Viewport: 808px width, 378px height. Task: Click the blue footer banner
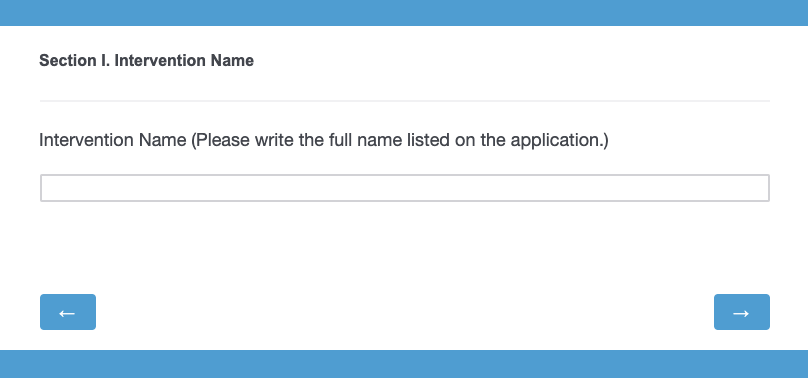(404, 364)
